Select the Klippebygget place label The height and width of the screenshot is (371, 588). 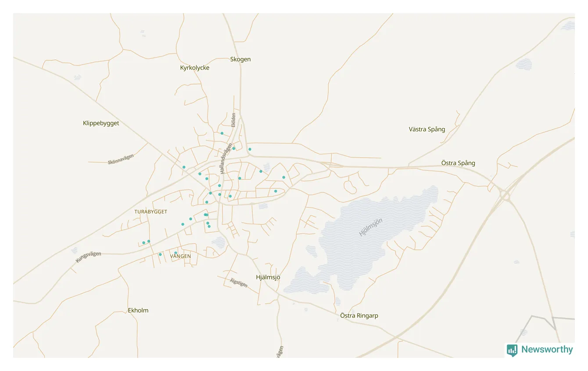(101, 123)
